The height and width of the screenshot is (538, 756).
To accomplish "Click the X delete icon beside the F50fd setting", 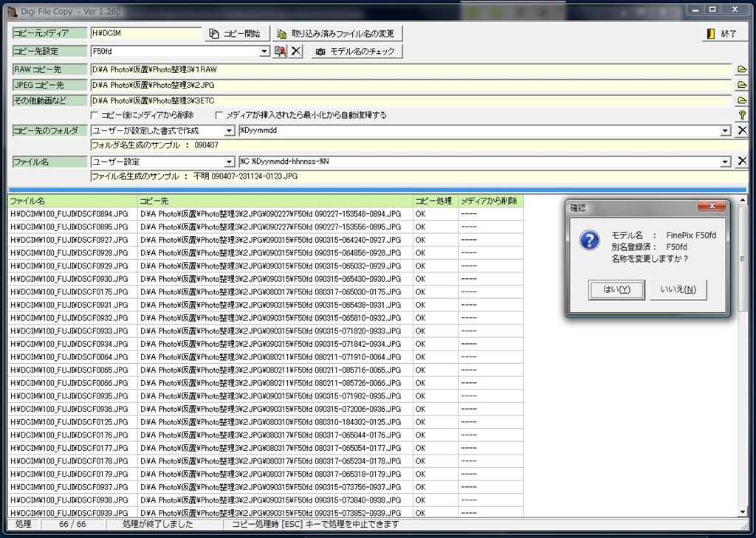I will point(296,51).
